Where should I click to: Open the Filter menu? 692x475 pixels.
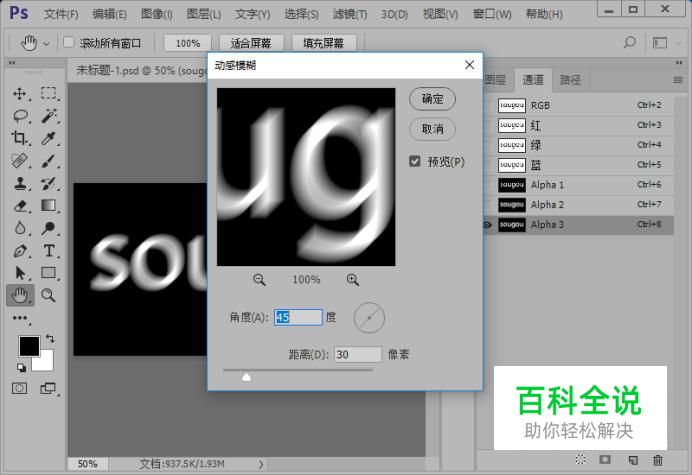click(350, 14)
